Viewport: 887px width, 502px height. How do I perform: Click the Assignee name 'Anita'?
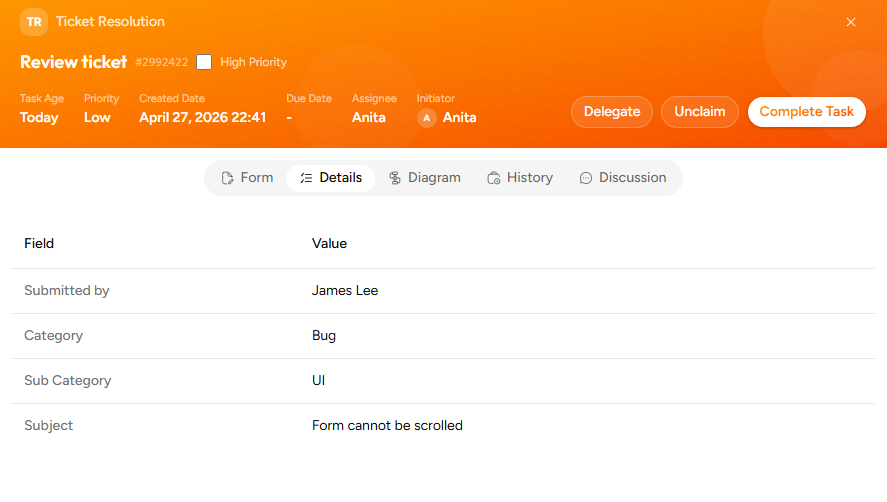tap(369, 118)
